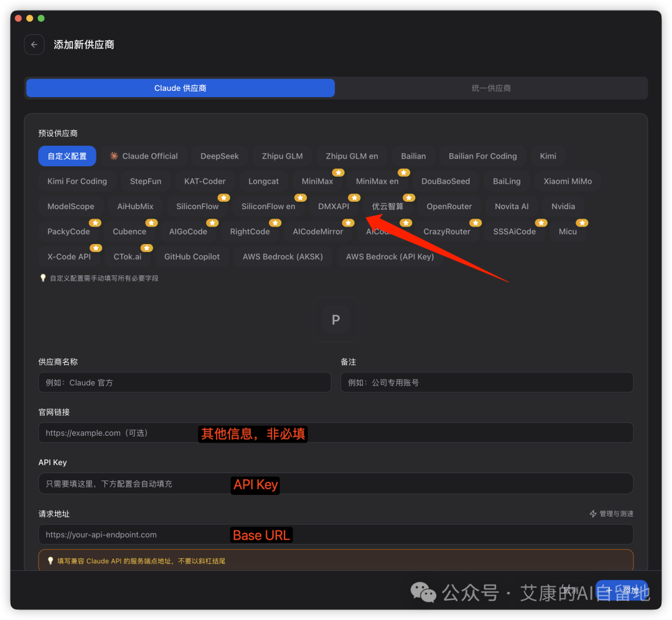The width and height of the screenshot is (672, 620).
Task: Choose the Claude Official preset
Action: point(144,156)
